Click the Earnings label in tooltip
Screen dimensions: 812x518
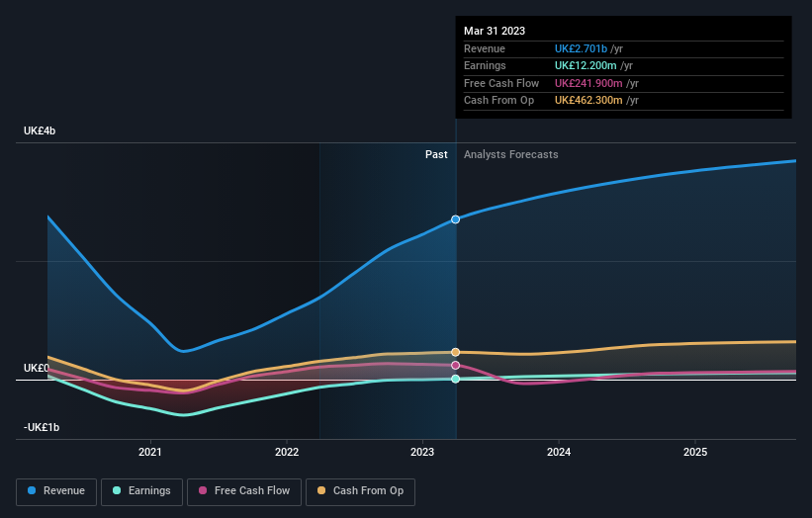pyautogui.click(x=485, y=65)
